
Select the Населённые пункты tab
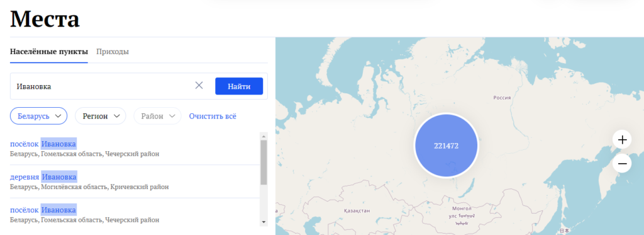click(49, 52)
